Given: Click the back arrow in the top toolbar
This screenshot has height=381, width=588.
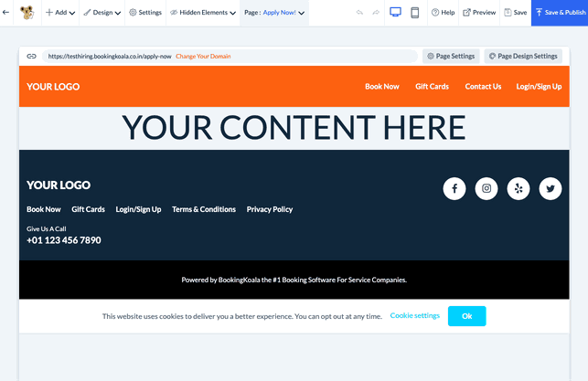Looking at the screenshot, I should pos(5,13).
